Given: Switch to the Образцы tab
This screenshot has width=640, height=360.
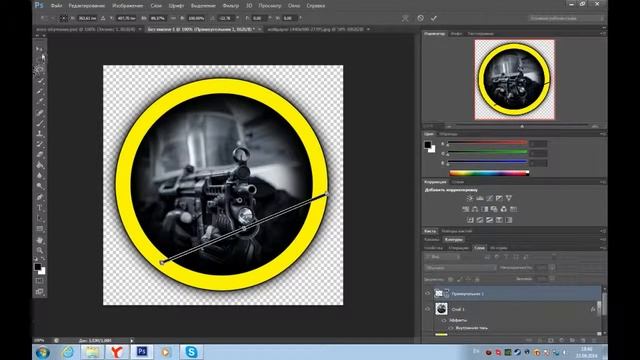Looking at the screenshot, I should click(x=449, y=134).
